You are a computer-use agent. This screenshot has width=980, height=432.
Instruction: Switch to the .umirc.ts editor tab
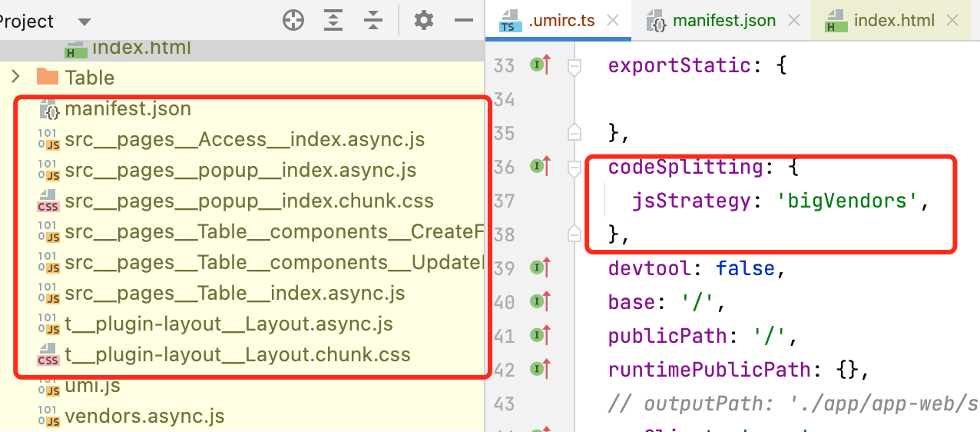pyautogui.click(x=558, y=21)
